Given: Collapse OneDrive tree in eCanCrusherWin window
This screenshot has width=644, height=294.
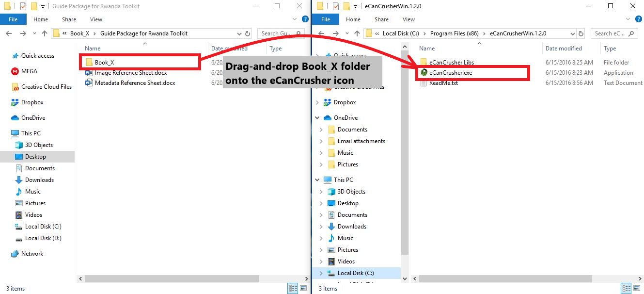Looking at the screenshot, I should click(317, 118).
